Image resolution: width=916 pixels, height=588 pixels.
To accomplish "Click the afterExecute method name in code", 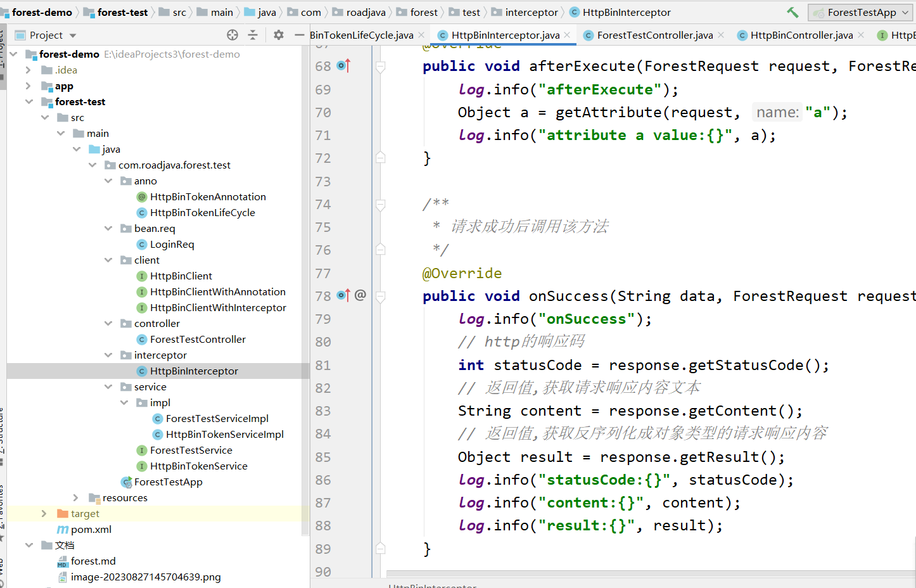I will click(x=582, y=66).
